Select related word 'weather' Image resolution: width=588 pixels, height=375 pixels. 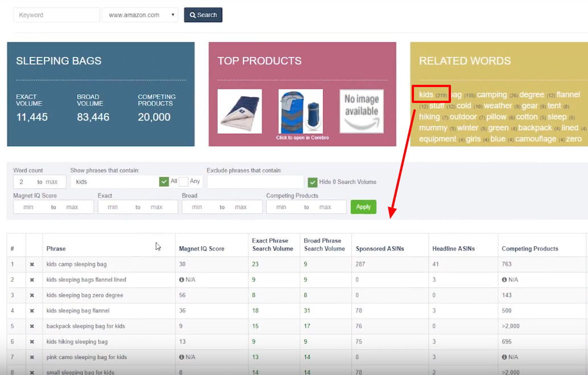(x=498, y=106)
